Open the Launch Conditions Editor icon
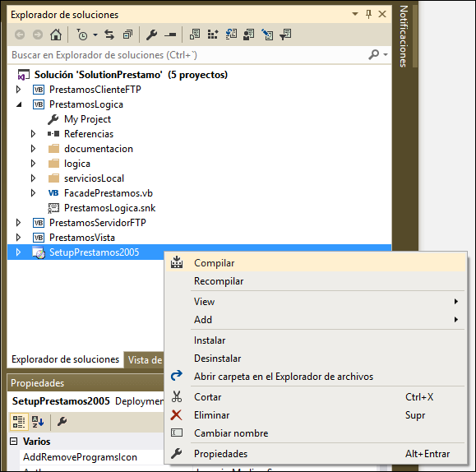The image size is (476, 472). point(285,35)
